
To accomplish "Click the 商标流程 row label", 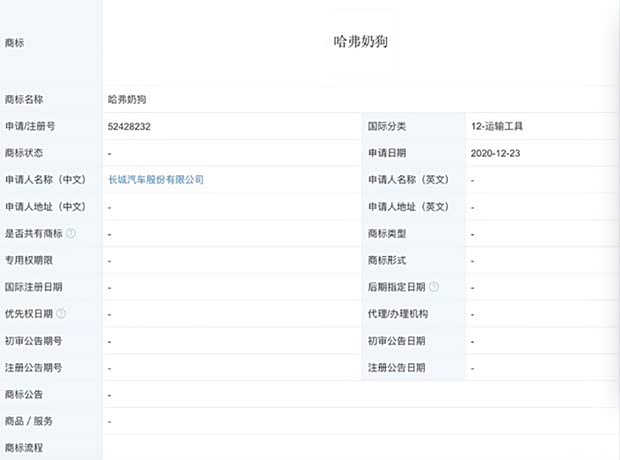I will pos(25,448).
